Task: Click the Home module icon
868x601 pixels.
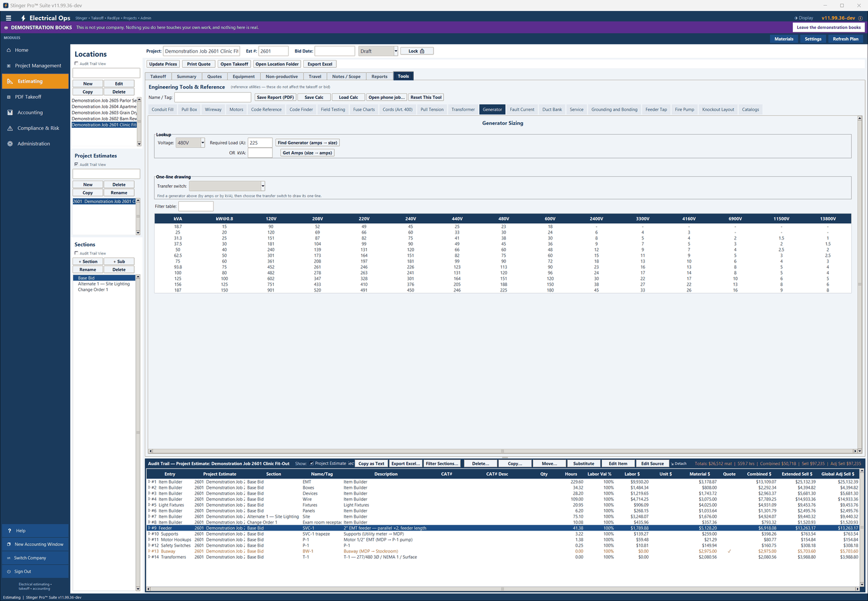Action: pyautogui.click(x=9, y=50)
